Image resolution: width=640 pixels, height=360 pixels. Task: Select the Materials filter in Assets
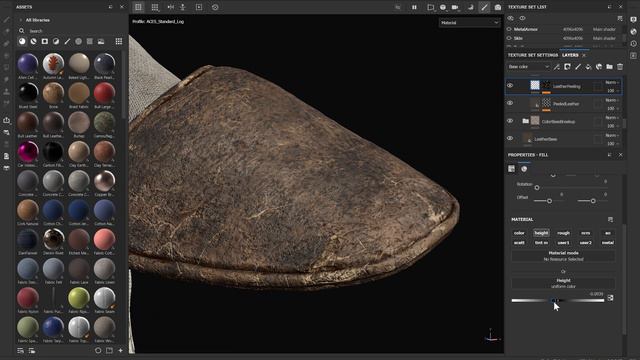pos(22,41)
